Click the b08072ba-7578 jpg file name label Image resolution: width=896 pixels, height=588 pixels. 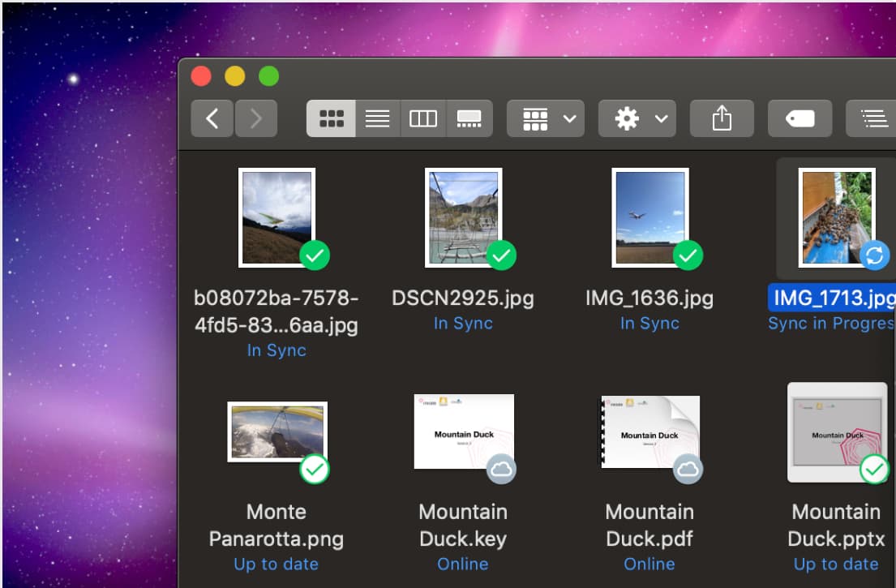(x=277, y=311)
